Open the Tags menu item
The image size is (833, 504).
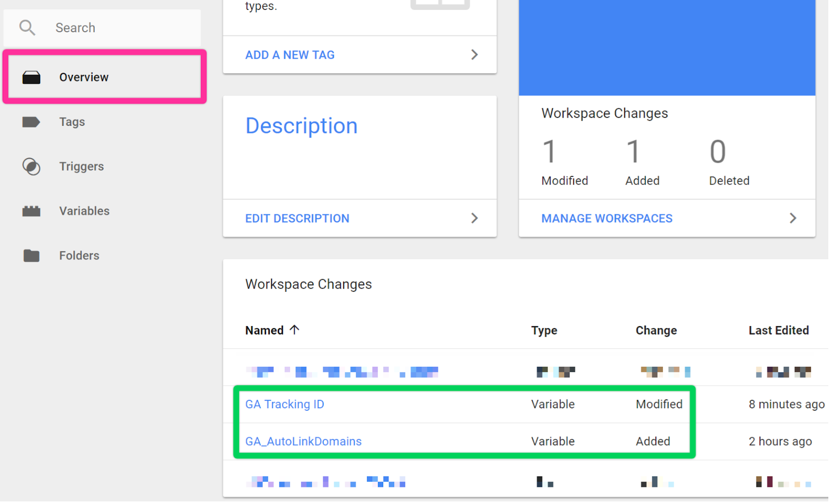coord(72,122)
